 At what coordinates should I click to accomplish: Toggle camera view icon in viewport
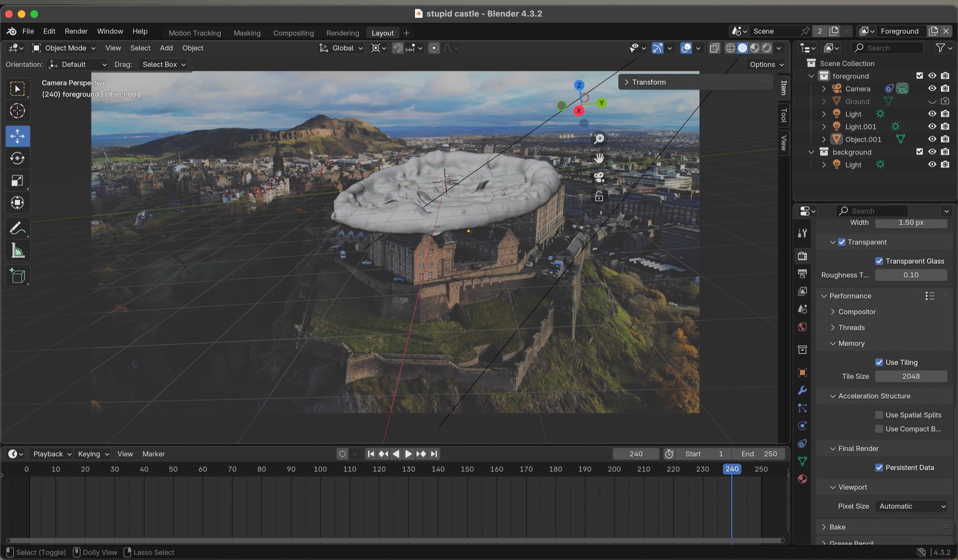point(599,177)
